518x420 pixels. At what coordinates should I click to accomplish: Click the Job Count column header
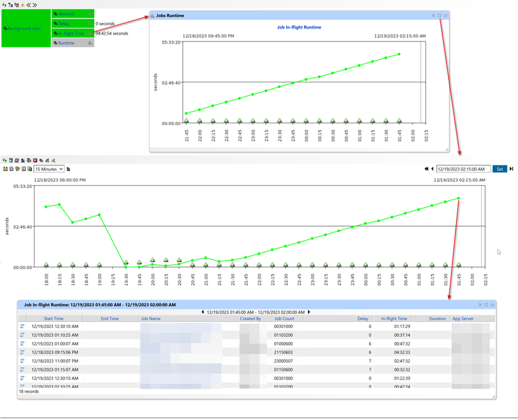(x=284, y=319)
